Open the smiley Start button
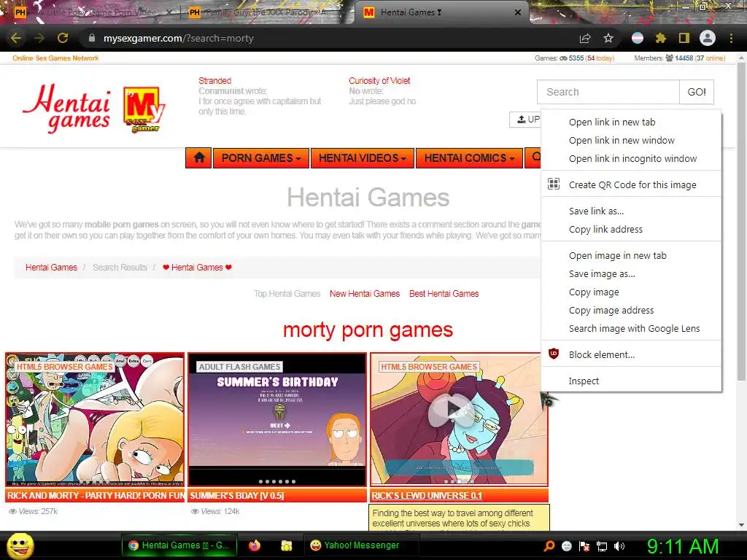 [20, 545]
